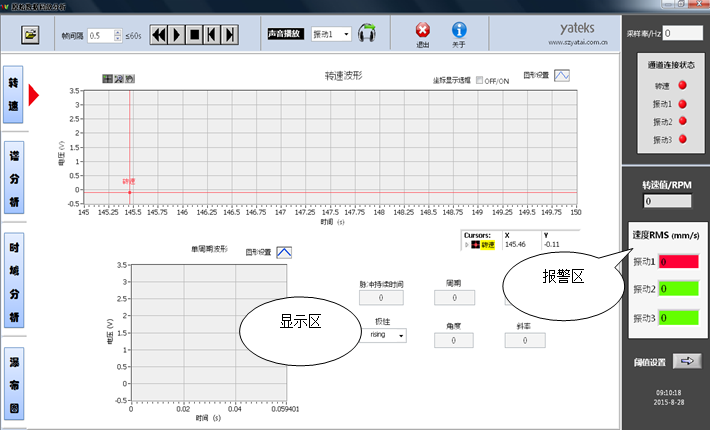This screenshot has height=430, width=710.
Task: Toggle the 坐标显示游框 OFF/ON checkbox
Action: pos(481,80)
